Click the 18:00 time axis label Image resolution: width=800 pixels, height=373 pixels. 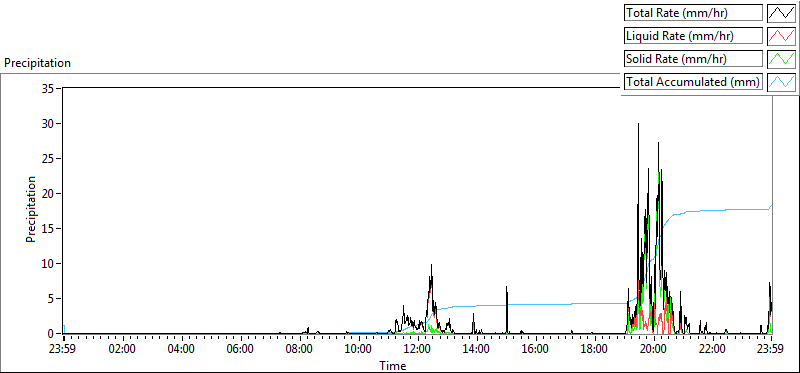point(595,350)
